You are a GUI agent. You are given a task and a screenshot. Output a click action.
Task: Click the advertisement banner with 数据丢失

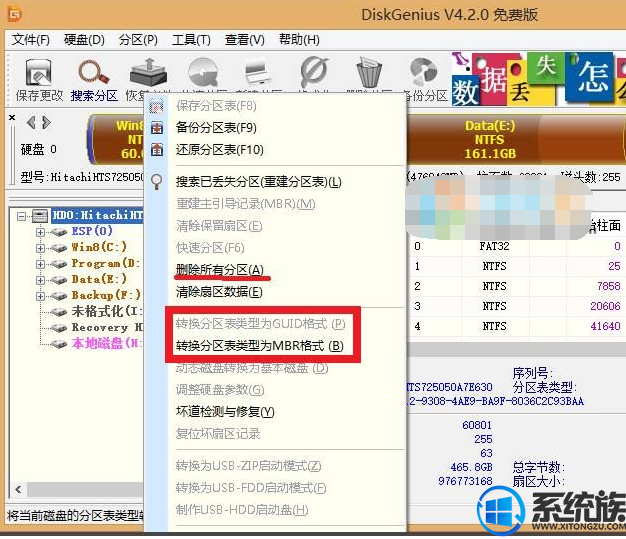[538, 79]
